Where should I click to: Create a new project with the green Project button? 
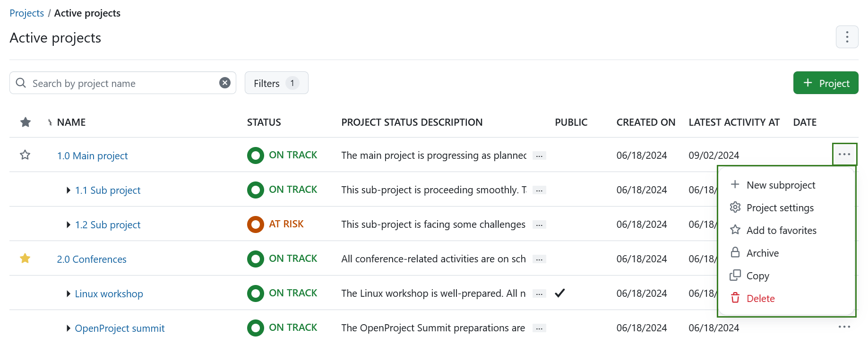[x=825, y=83]
